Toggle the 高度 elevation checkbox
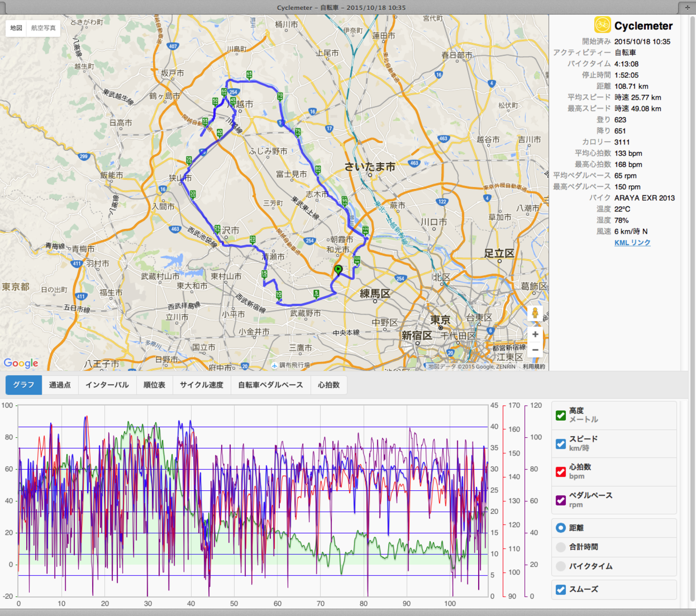Image resolution: width=696 pixels, height=616 pixels. tap(561, 415)
